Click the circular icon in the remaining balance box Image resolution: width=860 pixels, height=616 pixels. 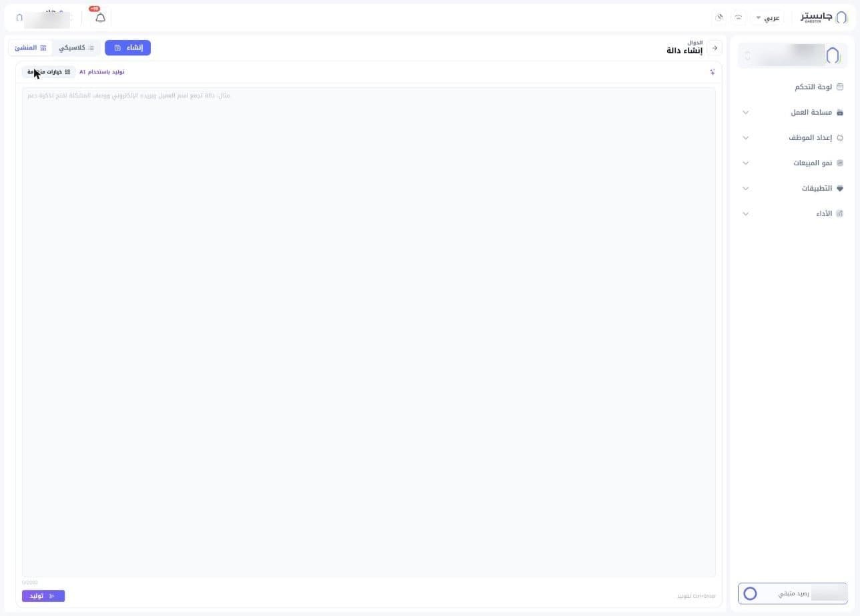750,593
